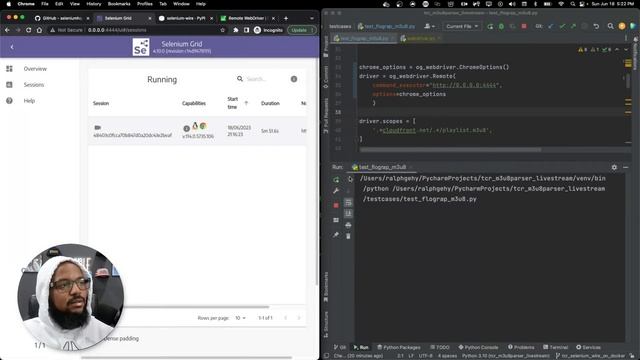The width and height of the screenshot is (640, 360).
Task: Open a new Chrome tab
Action: coord(286,18)
